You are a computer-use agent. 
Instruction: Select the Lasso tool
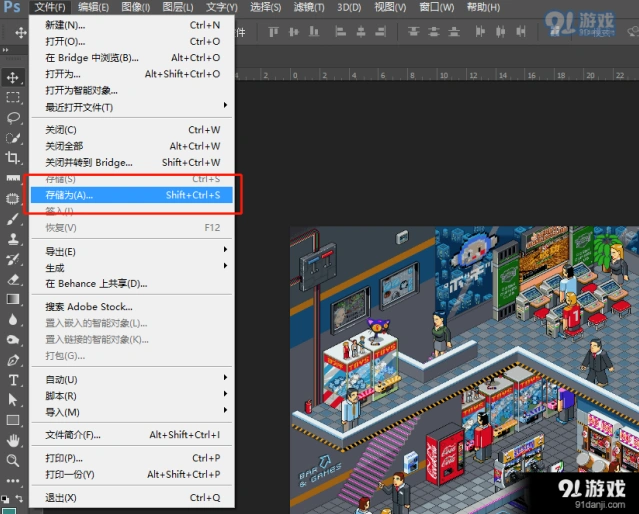13,118
